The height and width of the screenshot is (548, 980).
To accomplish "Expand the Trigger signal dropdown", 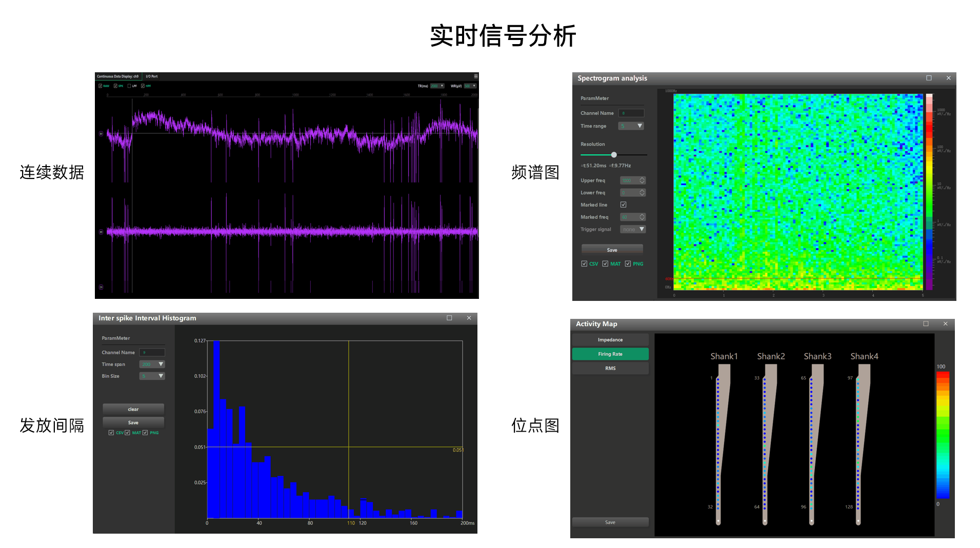I will click(x=641, y=230).
